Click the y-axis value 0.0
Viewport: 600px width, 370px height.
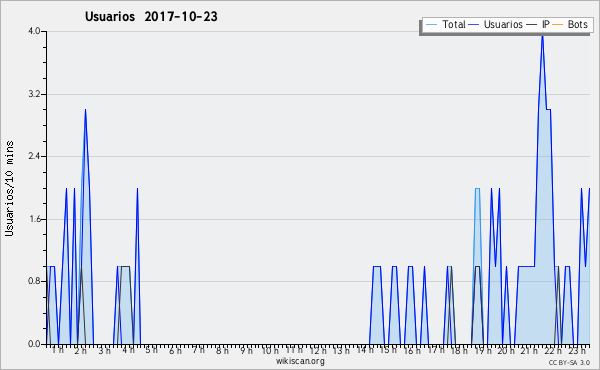pos(34,344)
